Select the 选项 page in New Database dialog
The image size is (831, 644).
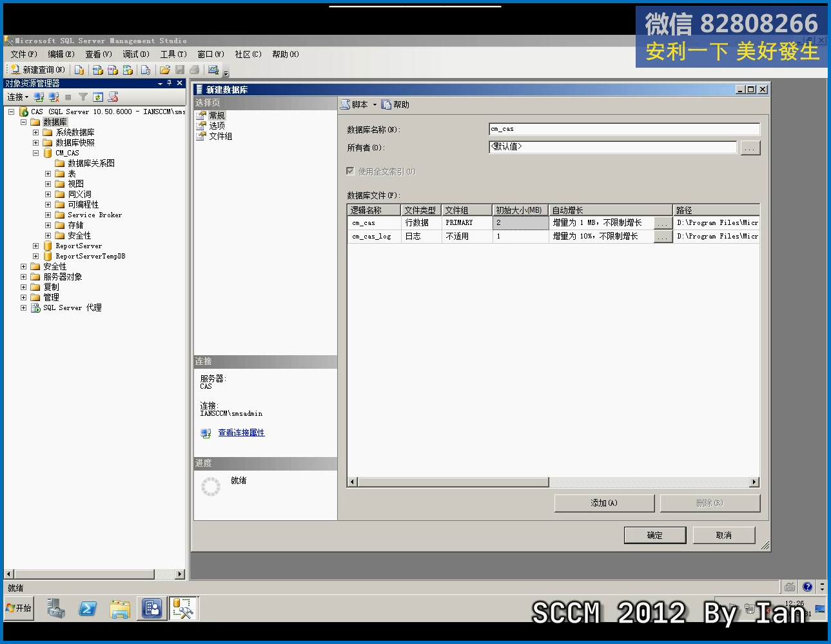coord(217,126)
